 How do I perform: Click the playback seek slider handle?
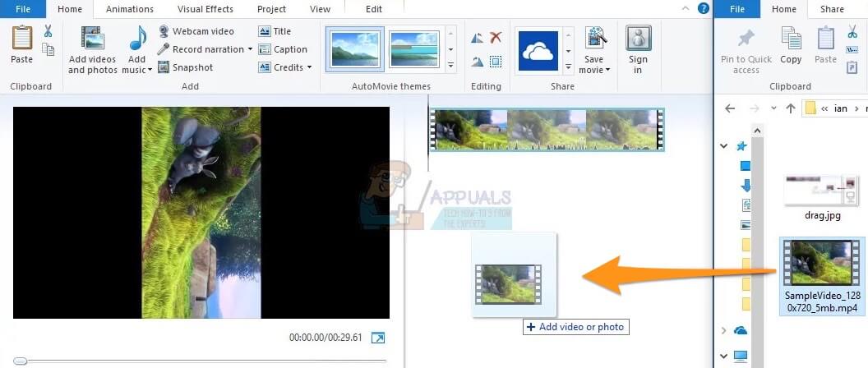click(21, 361)
